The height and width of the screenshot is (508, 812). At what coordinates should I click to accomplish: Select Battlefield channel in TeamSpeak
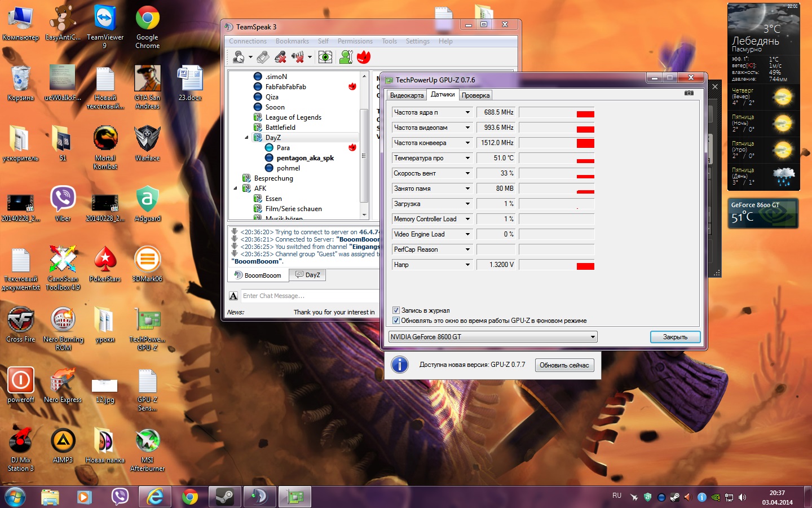point(280,128)
